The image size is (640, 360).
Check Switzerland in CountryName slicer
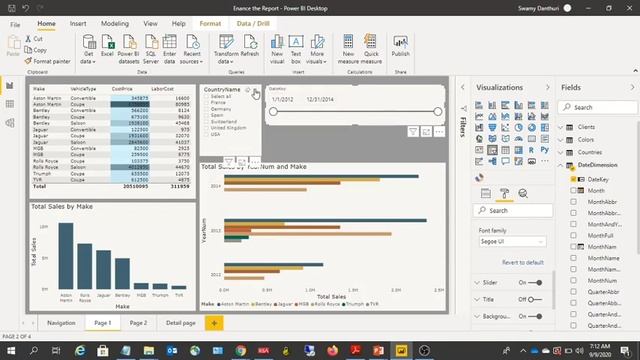click(207, 122)
